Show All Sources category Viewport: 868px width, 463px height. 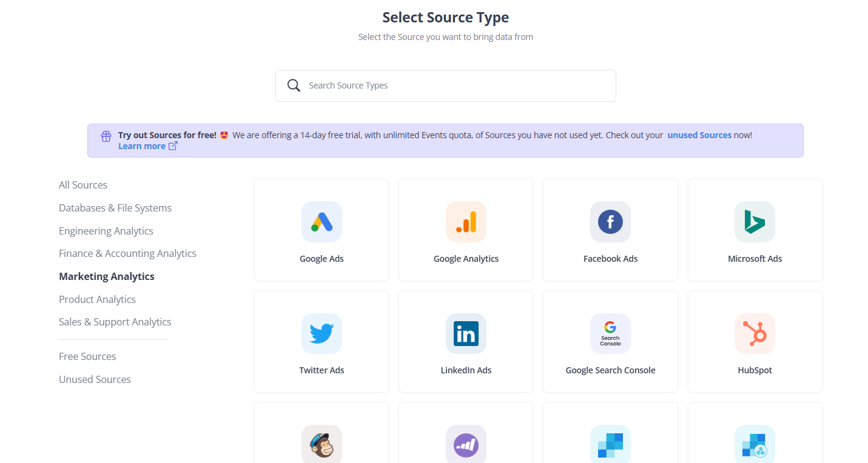(x=83, y=185)
